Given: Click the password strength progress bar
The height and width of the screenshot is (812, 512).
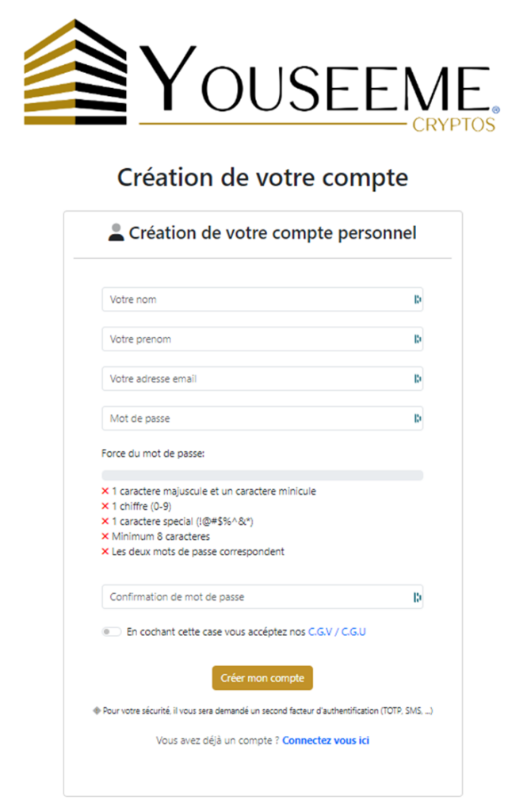Looking at the screenshot, I should [x=262, y=476].
